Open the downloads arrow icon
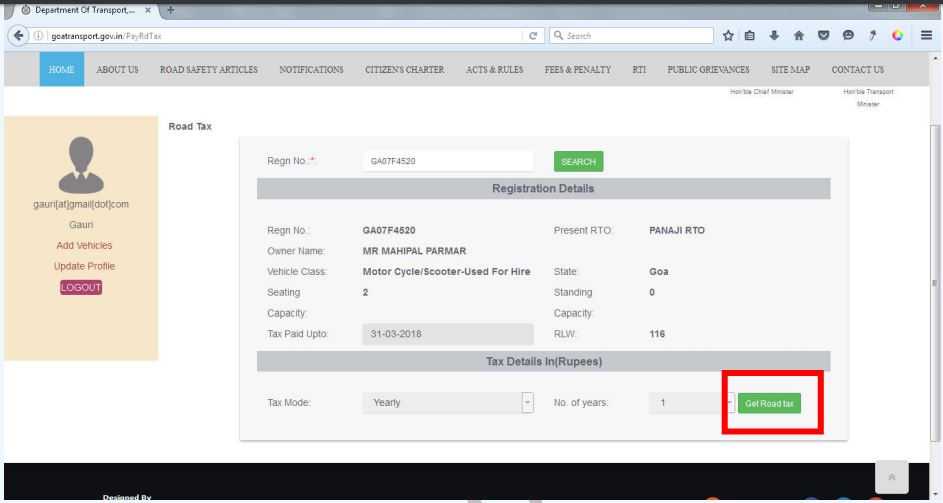 774,35
